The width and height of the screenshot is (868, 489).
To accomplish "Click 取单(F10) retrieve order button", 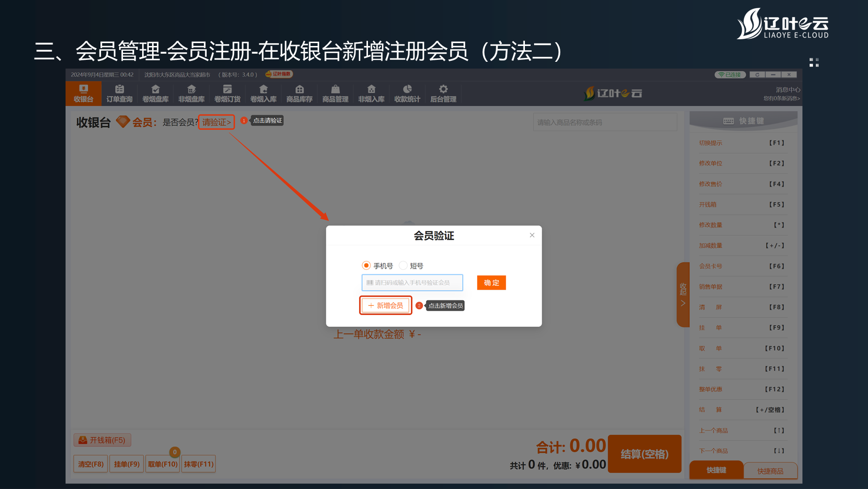I will tap(162, 464).
